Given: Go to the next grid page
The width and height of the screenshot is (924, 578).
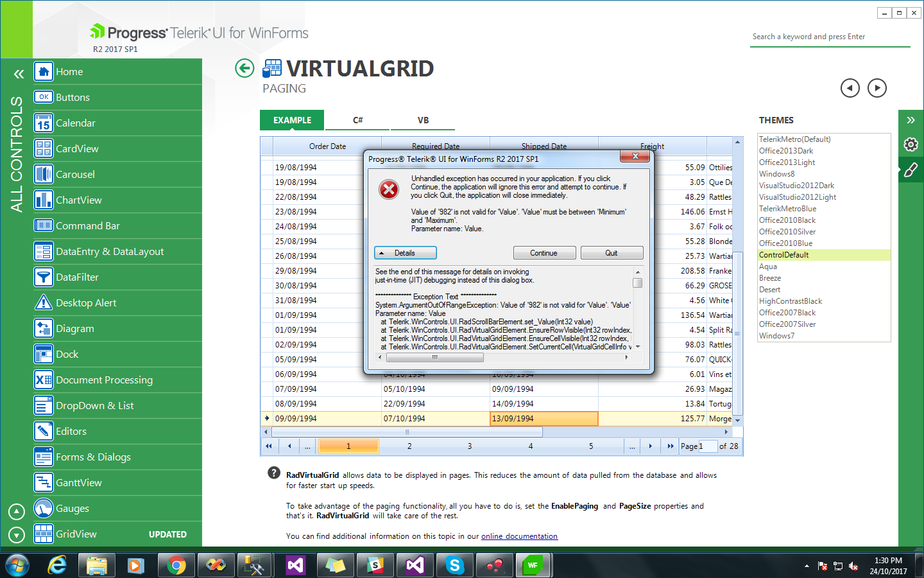Looking at the screenshot, I should tap(650, 446).
